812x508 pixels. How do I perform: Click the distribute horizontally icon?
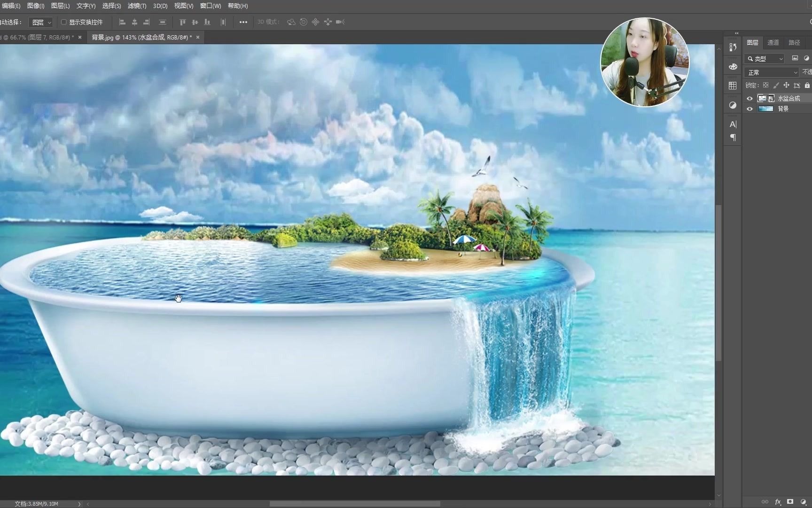click(x=223, y=22)
